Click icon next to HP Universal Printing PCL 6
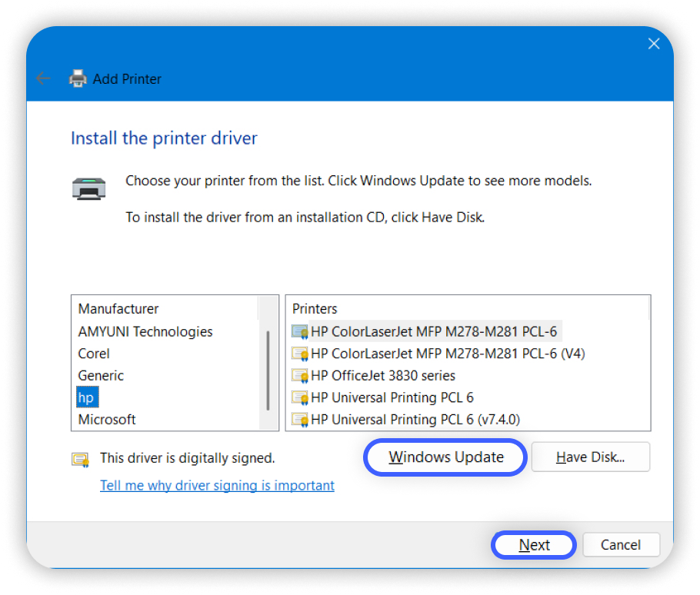Image resolution: width=700 pixels, height=595 pixels. tap(299, 397)
